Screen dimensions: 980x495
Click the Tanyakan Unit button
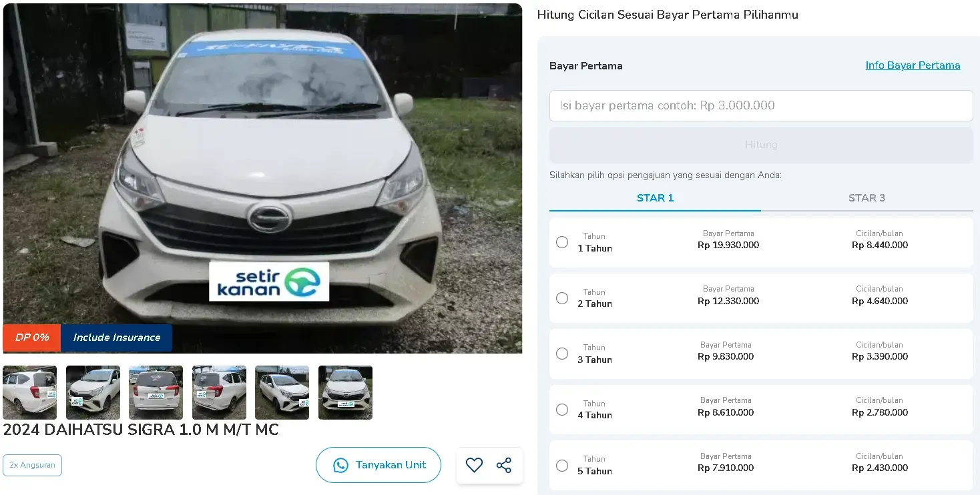(379, 465)
